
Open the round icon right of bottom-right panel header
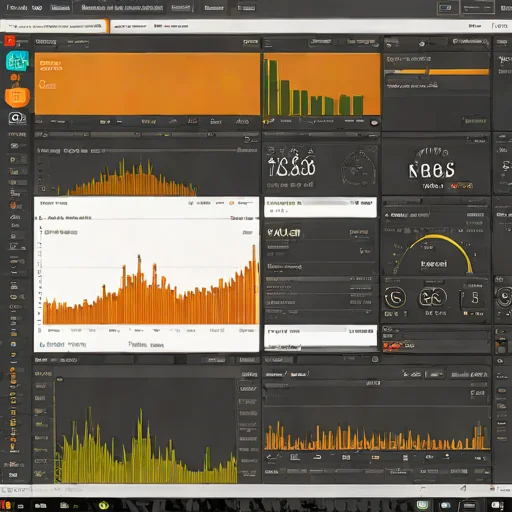(375, 359)
